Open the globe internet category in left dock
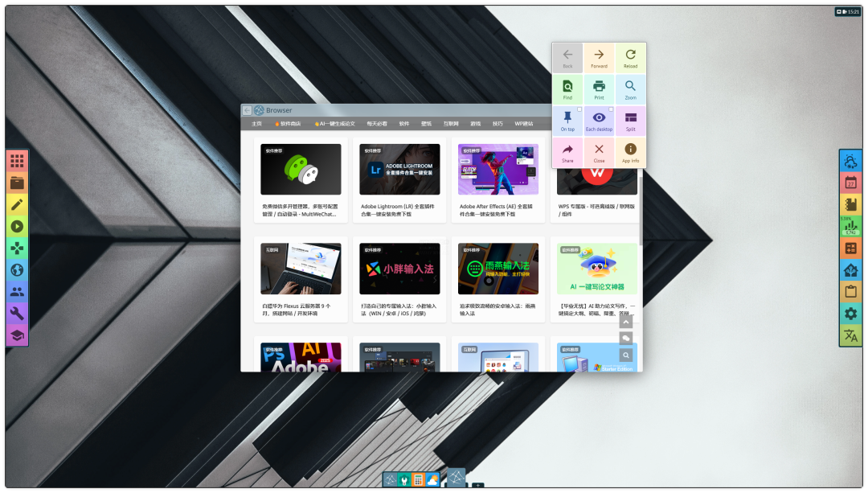The image size is (868, 493). pos(17,270)
